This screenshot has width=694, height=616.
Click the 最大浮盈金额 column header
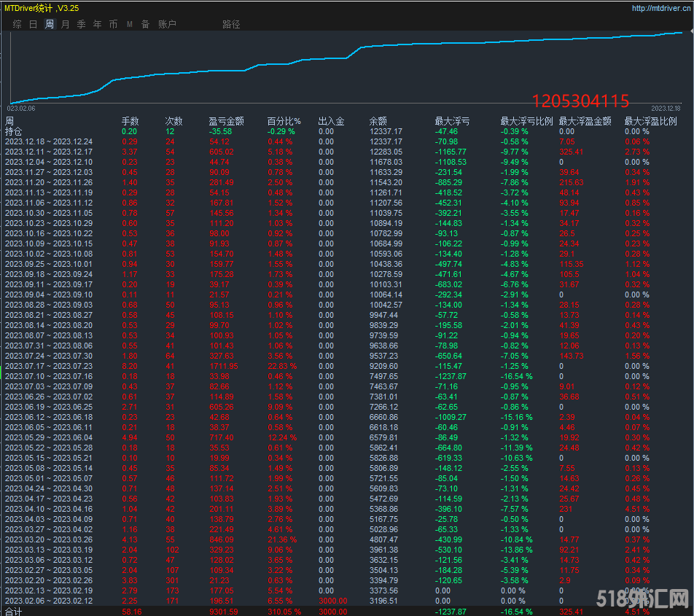pos(585,121)
